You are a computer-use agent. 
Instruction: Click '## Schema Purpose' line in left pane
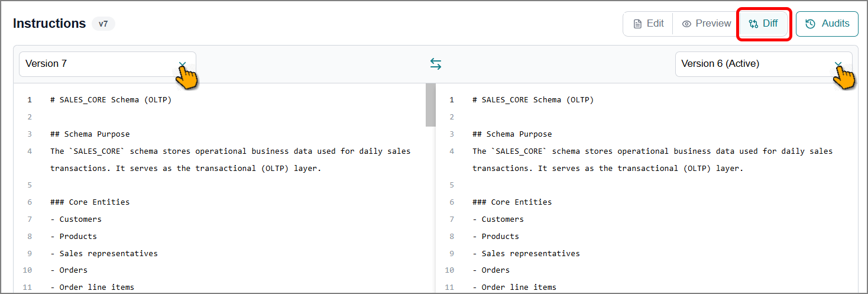tap(90, 134)
